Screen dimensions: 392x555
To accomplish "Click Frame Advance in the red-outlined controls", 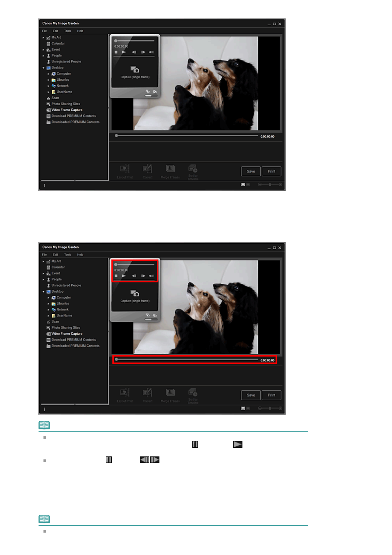I will point(143,276).
